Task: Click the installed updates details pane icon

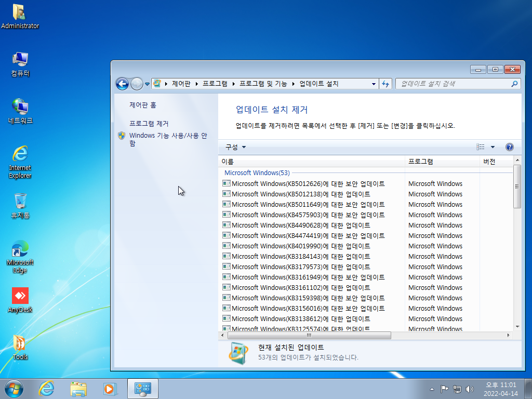Action: 238,353
